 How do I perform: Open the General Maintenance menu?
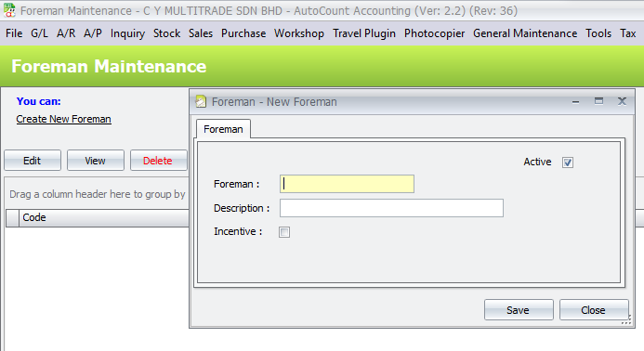(x=525, y=33)
